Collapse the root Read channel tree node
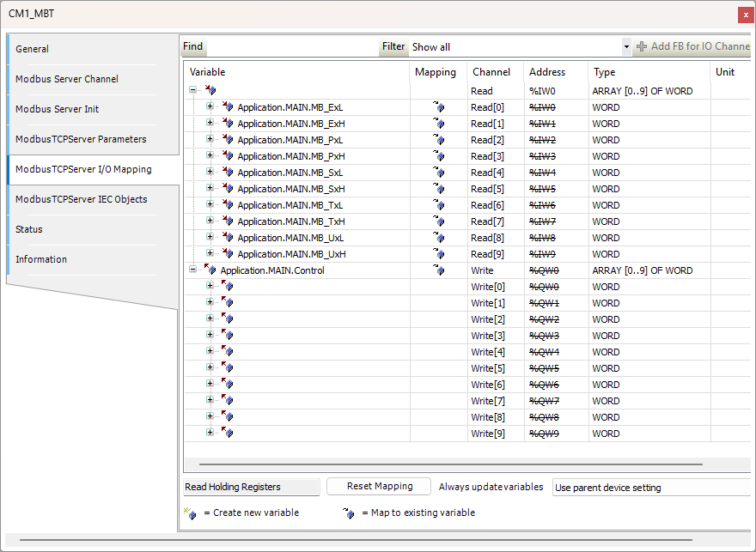Screen dimensions: 756x552 193,90
